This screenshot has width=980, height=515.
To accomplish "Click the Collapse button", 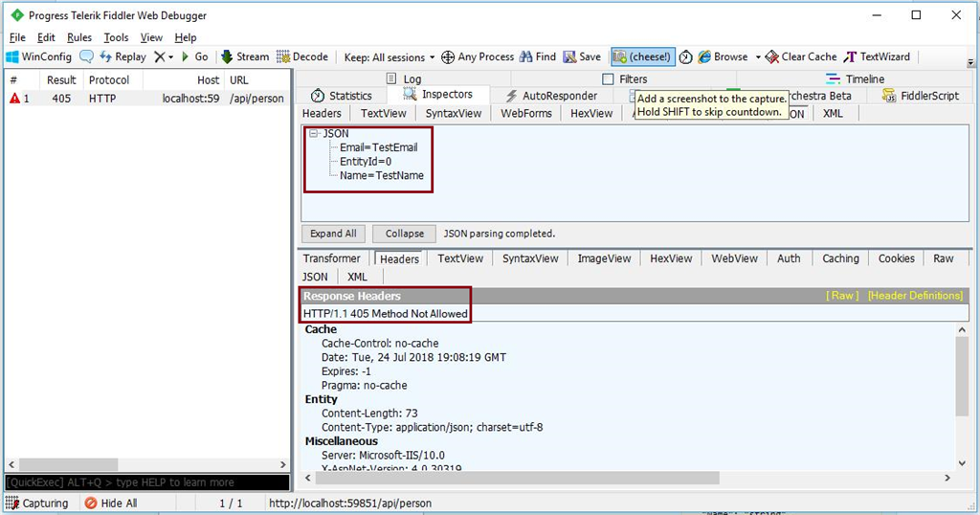I will tap(405, 234).
